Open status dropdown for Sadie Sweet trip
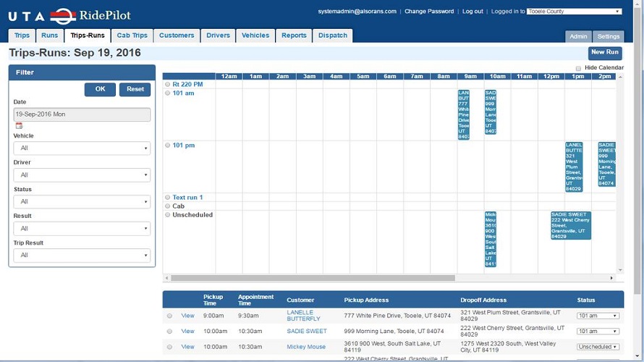The width and height of the screenshot is (644, 362). click(598, 331)
